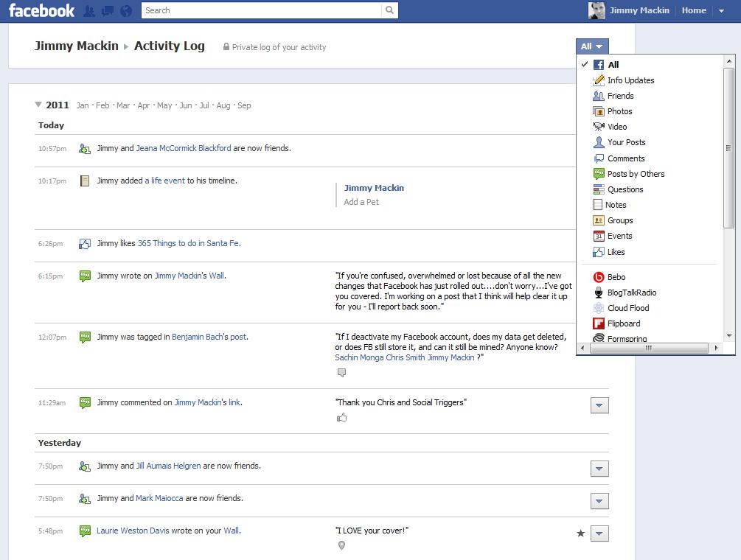This screenshot has width=741, height=560.
Task: Click the filter list scroll down arrow
Action: (x=728, y=336)
